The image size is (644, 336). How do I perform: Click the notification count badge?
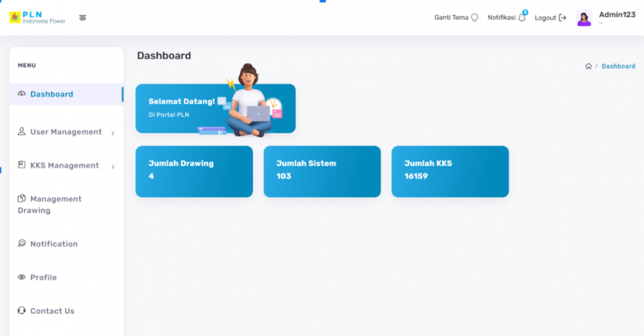coord(525,12)
